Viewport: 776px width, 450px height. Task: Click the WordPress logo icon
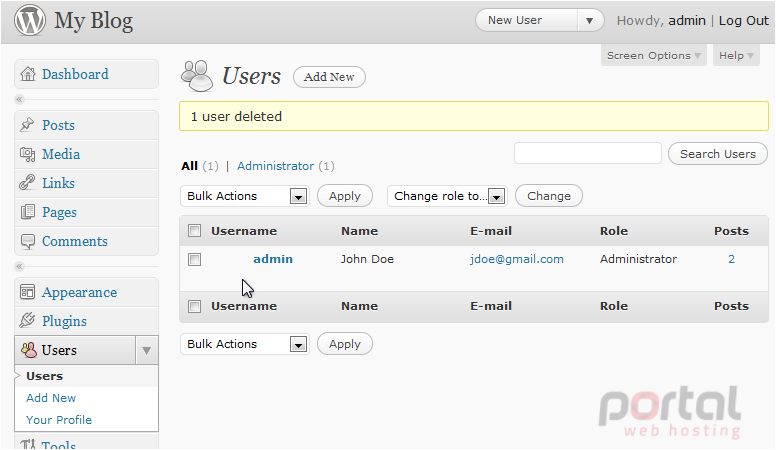30,20
